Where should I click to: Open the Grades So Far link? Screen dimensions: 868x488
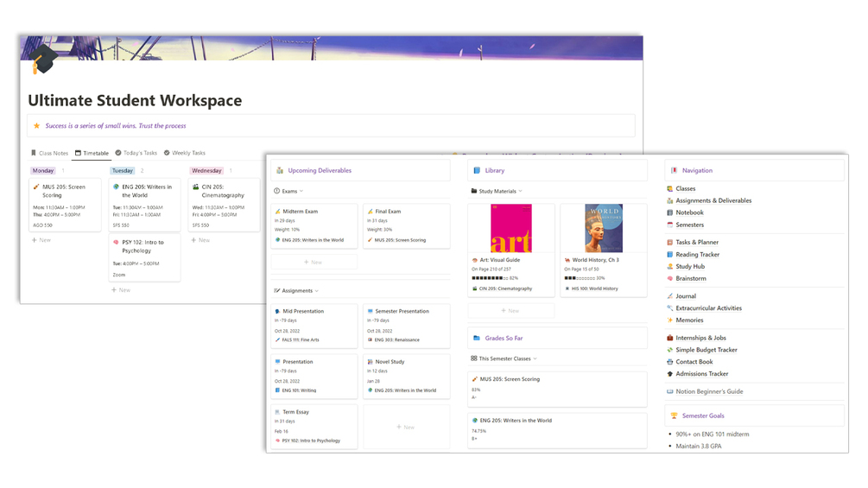coord(504,338)
